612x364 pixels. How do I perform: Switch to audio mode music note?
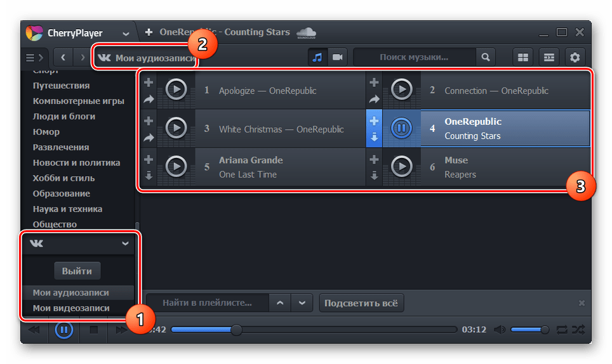click(x=317, y=58)
